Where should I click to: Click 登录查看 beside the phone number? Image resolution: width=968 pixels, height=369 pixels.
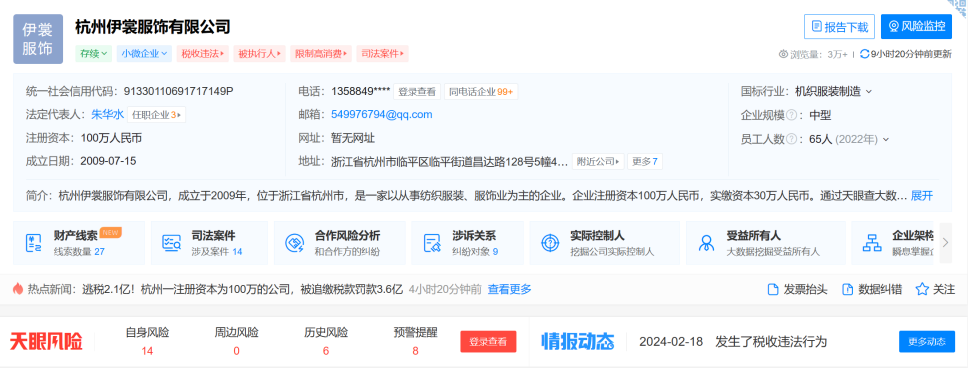click(417, 92)
